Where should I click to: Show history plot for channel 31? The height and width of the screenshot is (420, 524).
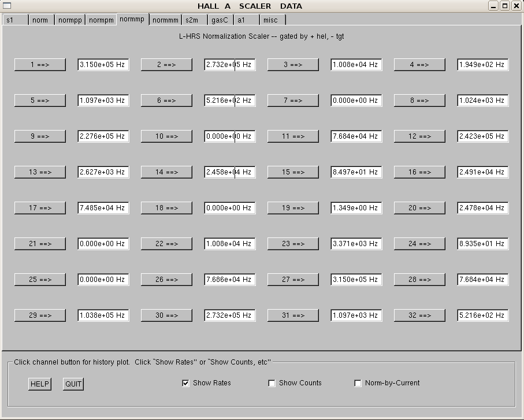pos(293,315)
